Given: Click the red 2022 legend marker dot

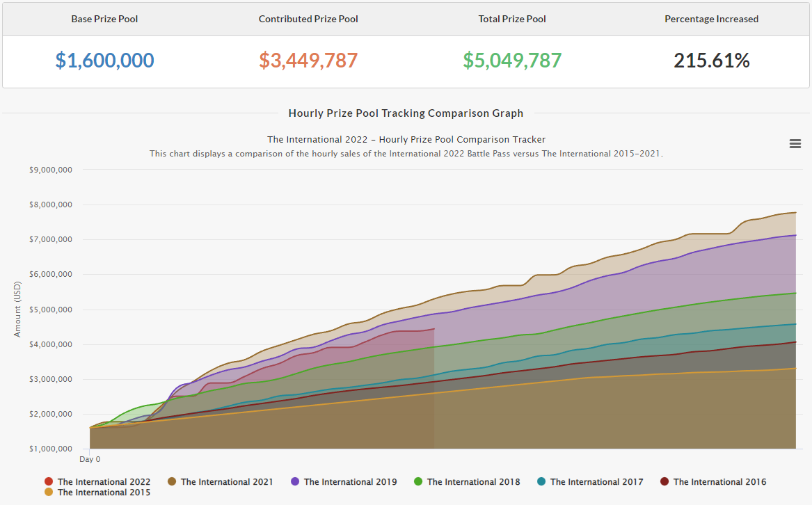Looking at the screenshot, I should 49,481.
